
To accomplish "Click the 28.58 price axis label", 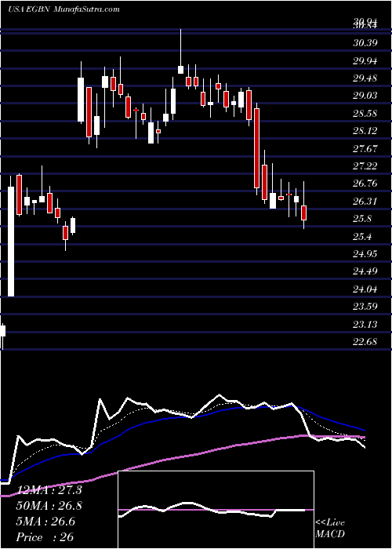I will point(365,114).
